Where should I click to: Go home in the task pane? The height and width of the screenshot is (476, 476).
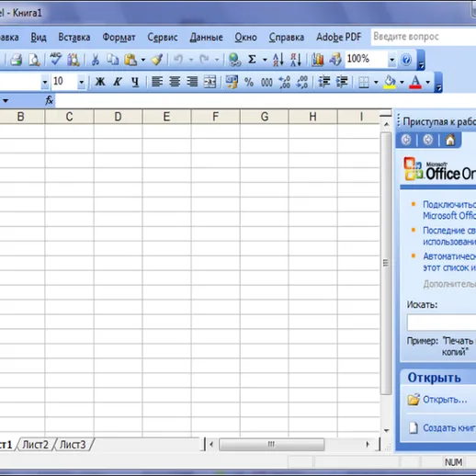pos(450,140)
